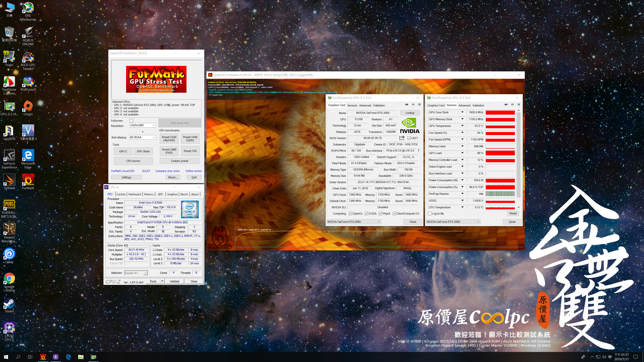Open Compare your score link
Viewport: 644px width, 362px height.
click(x=168, y=171)
